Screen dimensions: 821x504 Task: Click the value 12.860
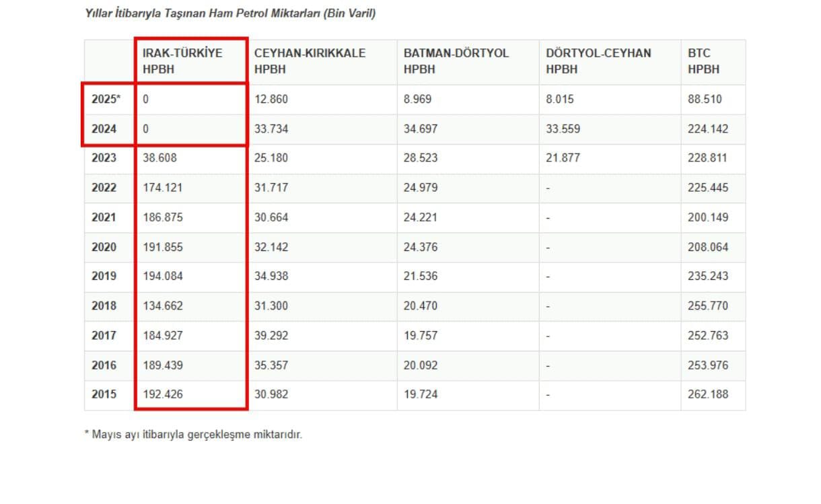[x=271, y=100]
